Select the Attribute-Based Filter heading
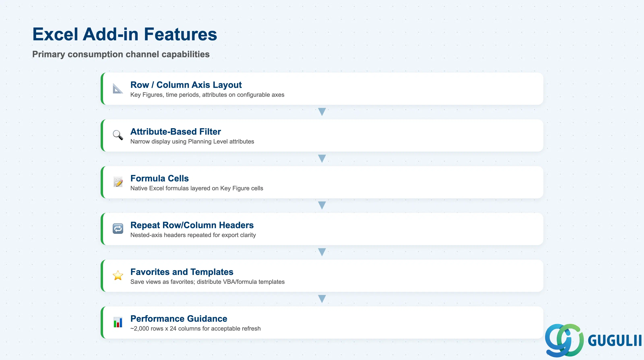Viewport: 644px width, 360px height. pyautogui.click(x=175, y=132)
